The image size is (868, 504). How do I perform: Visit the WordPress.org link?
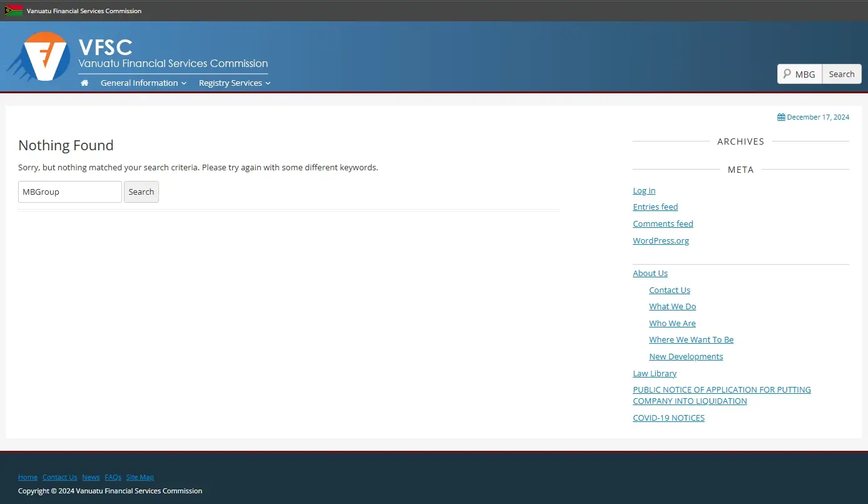coord(661,240)
